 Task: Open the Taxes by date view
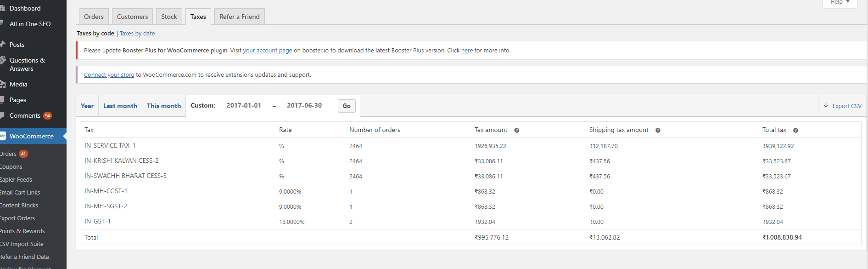(137, 33)
